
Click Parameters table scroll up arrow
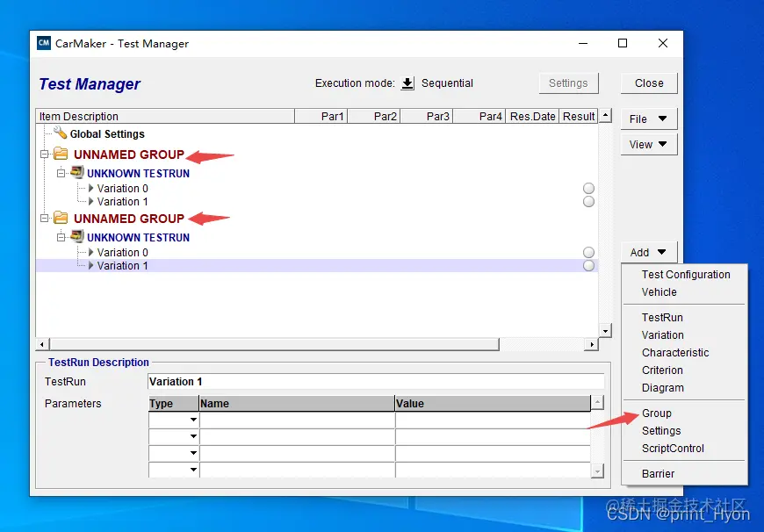(597, 402)
